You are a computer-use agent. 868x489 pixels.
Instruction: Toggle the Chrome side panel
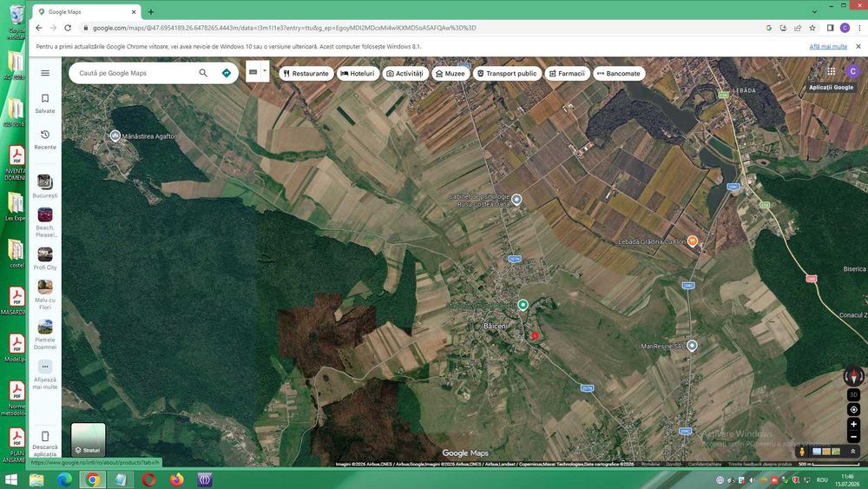830,28
